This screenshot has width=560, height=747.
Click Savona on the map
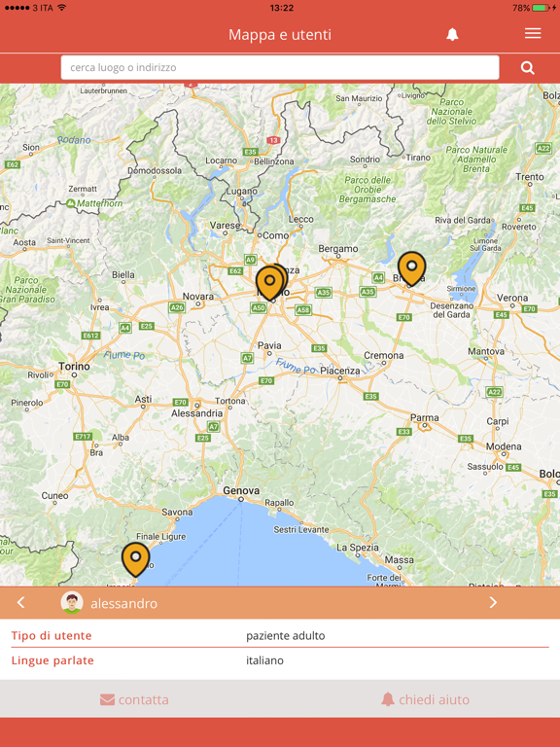(177, 513)
